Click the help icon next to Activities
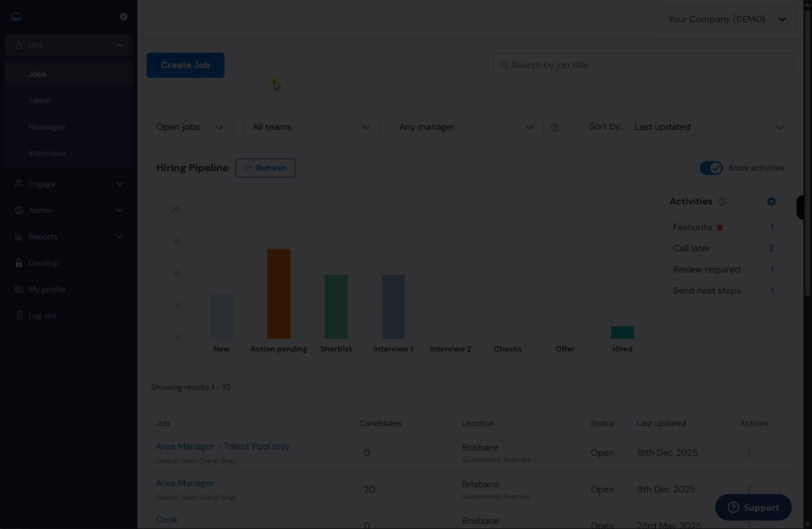 [722, 202]
